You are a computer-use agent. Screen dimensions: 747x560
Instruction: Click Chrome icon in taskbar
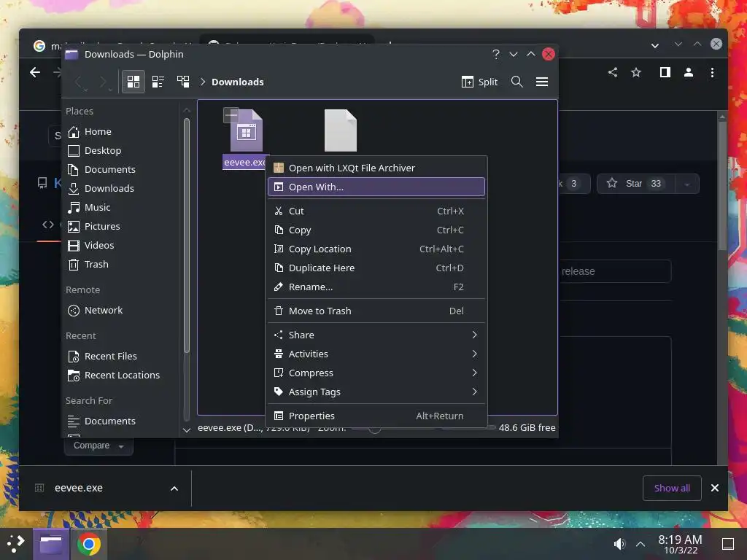tap(88, 544)
